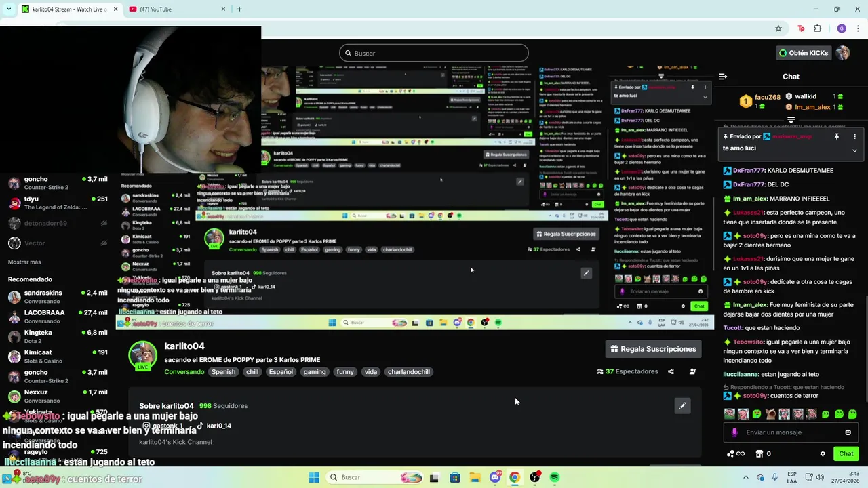Open chat shop icon next to 0

click(x=759, y=454)
